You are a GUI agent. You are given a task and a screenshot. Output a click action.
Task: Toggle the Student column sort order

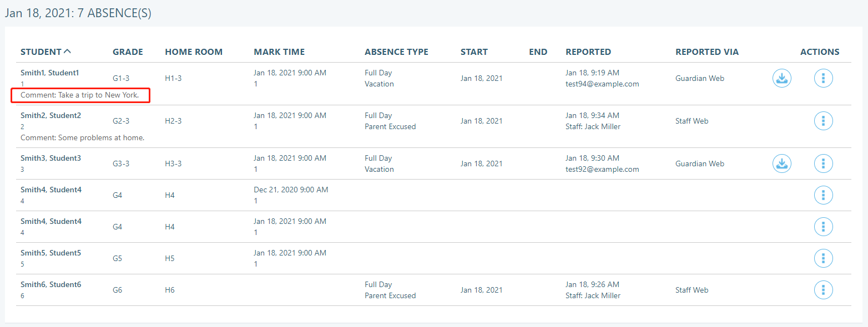click(x=46, y=52)
